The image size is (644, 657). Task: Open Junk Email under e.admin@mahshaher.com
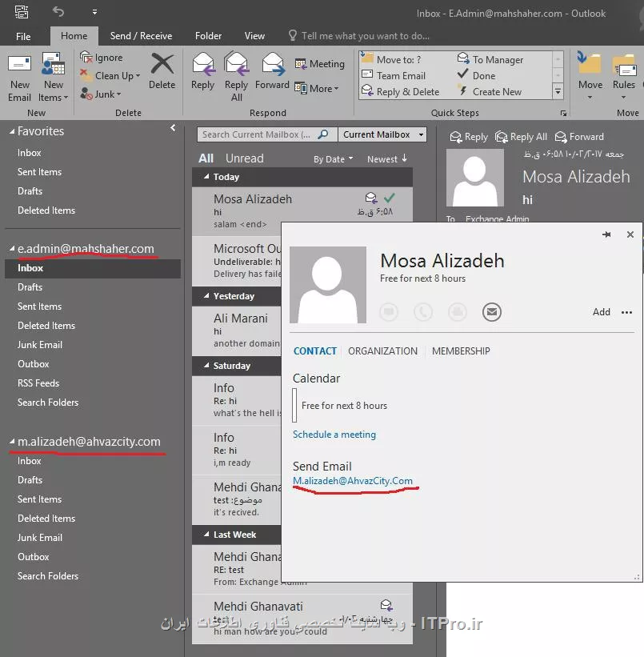tap(40, 345)
